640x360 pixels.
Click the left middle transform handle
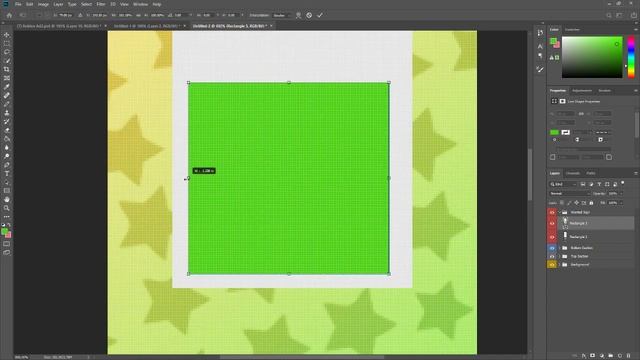point(189,178)
